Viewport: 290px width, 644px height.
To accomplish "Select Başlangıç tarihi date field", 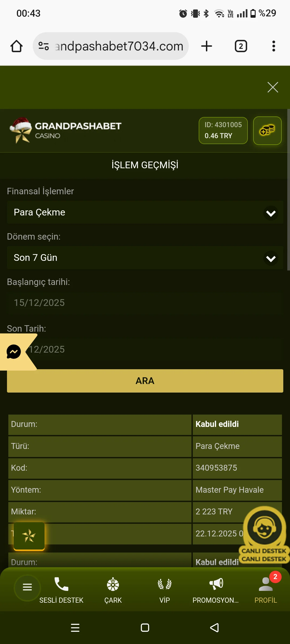I will pos(145,303).
